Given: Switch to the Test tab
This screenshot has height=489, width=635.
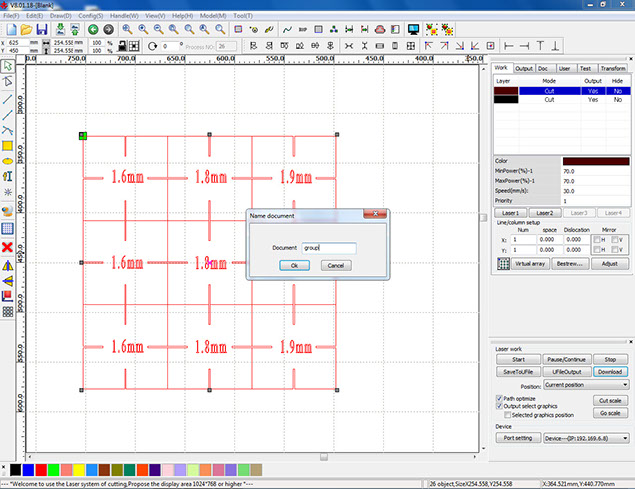Looking at the screenshot, I should 585,68.
